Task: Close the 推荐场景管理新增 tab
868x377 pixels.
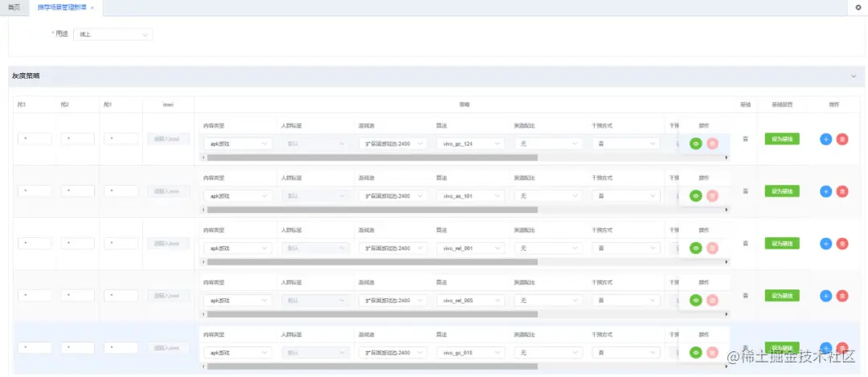Action: [x=92, y=8]
